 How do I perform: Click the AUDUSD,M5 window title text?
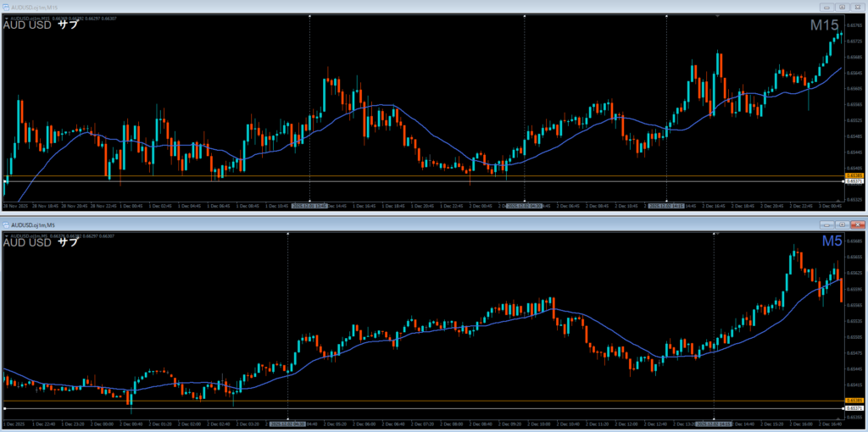(34, 224)
